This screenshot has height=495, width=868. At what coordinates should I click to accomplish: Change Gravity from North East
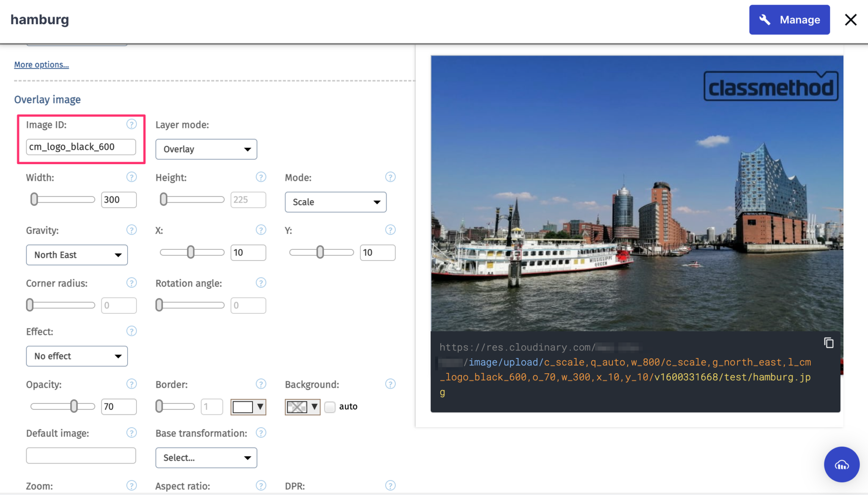(x=77, y=254)
